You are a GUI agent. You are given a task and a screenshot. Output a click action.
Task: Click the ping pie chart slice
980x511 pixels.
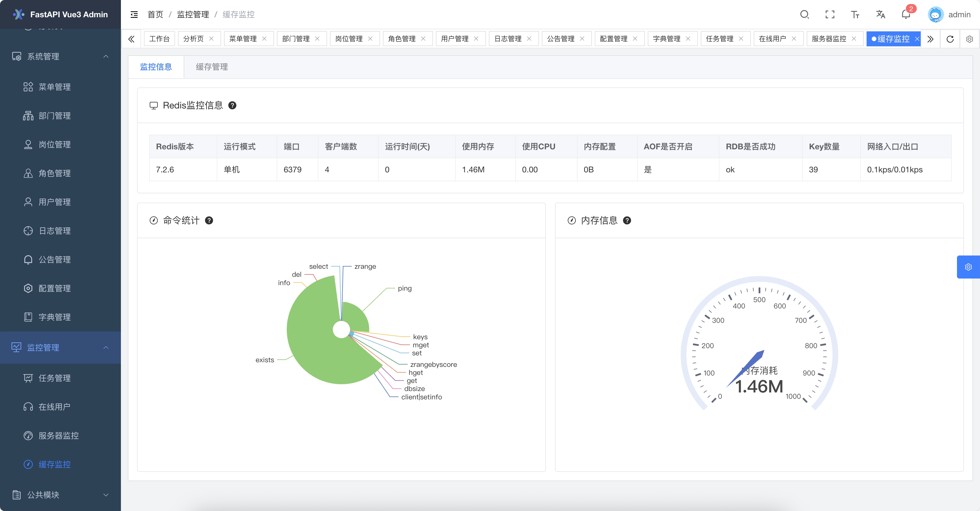(356, 317)
